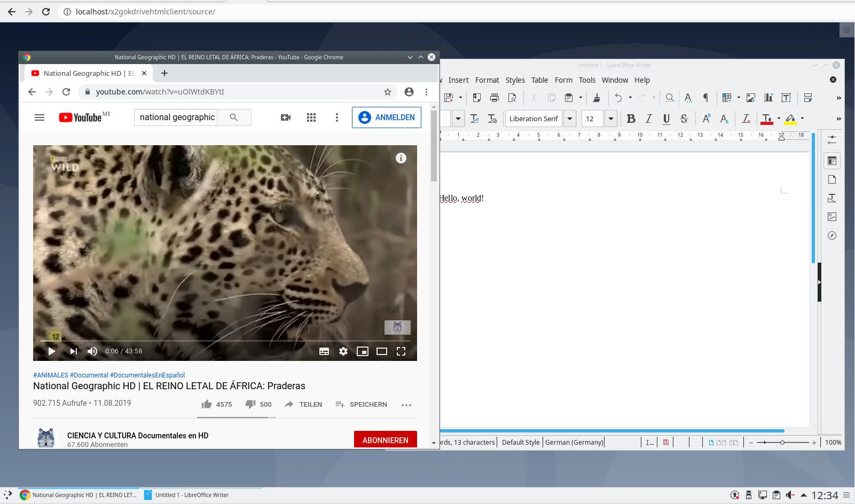Click Print icon in Writer toolbar
855x504 pixels.
coord(495,98)
